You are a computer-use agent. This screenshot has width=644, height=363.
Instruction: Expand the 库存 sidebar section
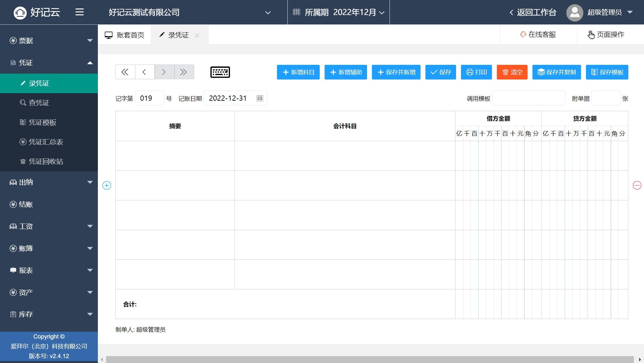(x=49, y=314)
